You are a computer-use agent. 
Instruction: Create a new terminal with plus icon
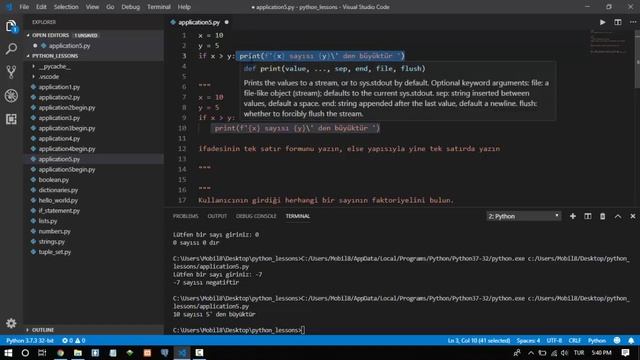click(x=573, y=216)
